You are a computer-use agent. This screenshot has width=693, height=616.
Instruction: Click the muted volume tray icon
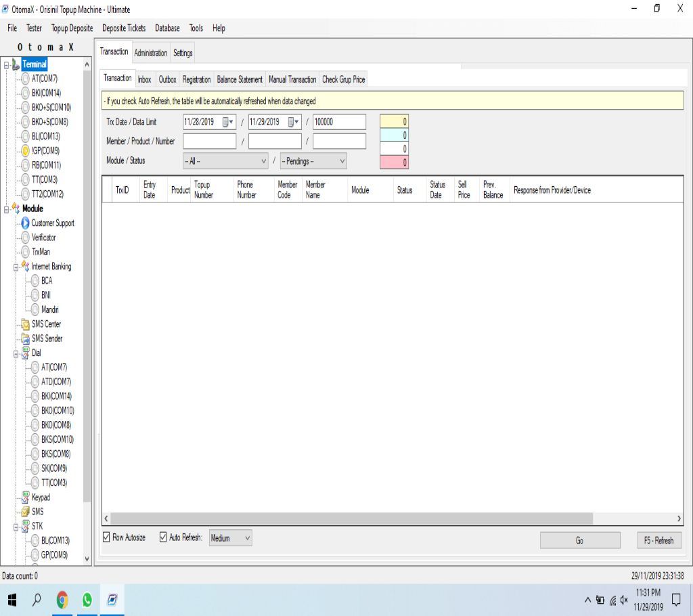click(624, 600)
